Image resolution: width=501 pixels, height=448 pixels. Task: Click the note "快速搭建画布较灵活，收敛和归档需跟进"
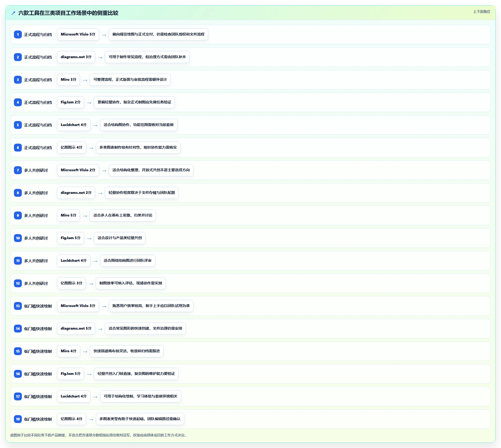click(127, 351)
